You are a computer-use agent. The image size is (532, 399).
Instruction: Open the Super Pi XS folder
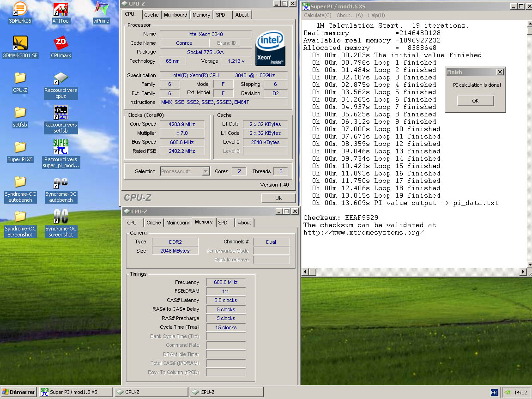[x=20, y=151]
